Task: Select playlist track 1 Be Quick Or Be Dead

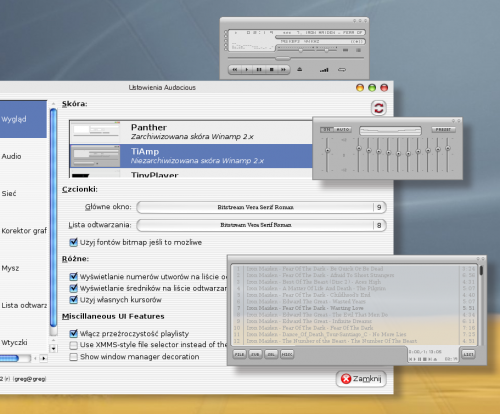Action: pyautogui.click(x=355, y=269)
